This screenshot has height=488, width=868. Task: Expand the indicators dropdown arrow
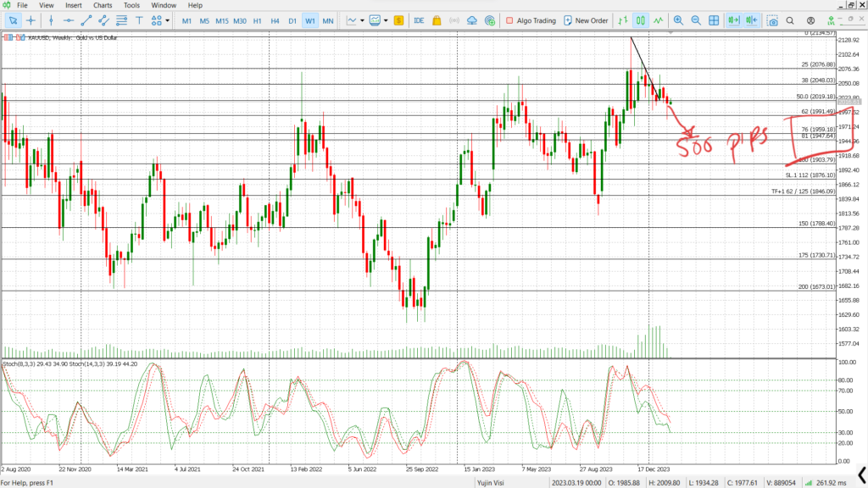[386, 20]
